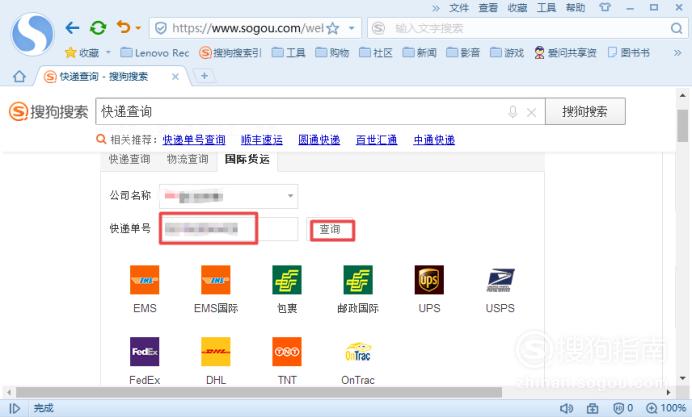
Task: Open the 顺丰速运 related link
Action: click(x=262, y=140)
